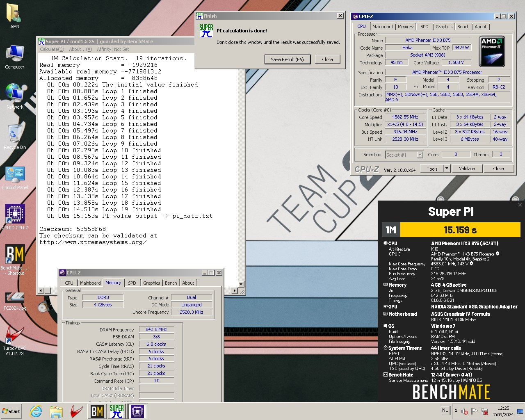The image size is (525, 420).
Task: Switch to Mainboard tab in the upper CPU-Z window
Action: pos(383,27)
